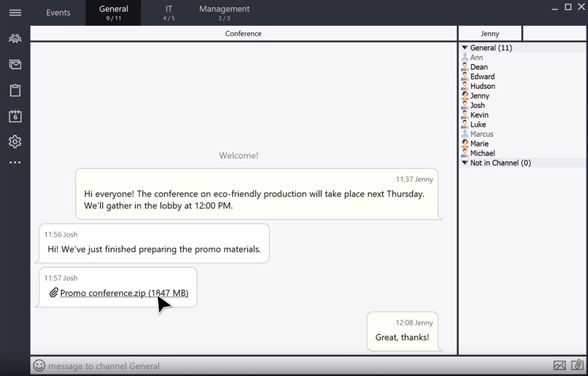Click the Welcome! text in chat
The image size is (588, 376).
(x=238, y=155)
